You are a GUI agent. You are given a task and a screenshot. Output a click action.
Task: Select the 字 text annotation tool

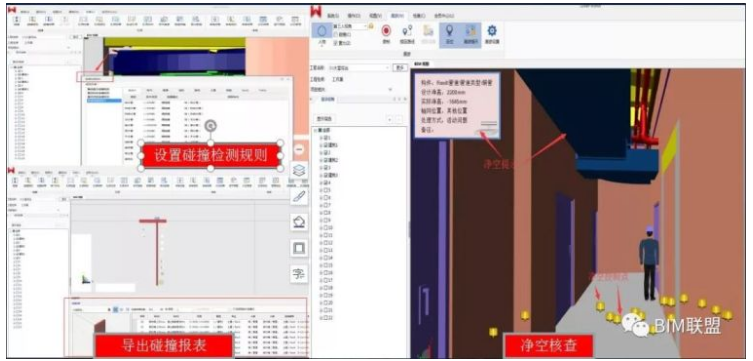click(x=299, y=274)
